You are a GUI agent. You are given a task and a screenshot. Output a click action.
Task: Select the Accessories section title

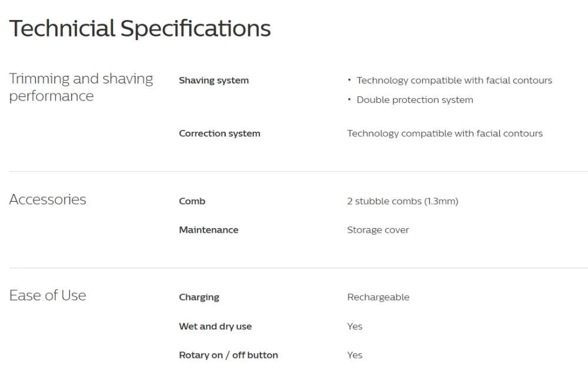click(48, 199)
